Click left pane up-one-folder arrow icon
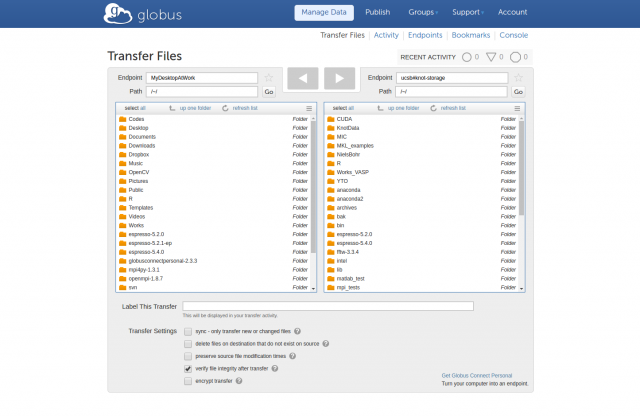This screenshot has width=640, height=416. (172, 108)
